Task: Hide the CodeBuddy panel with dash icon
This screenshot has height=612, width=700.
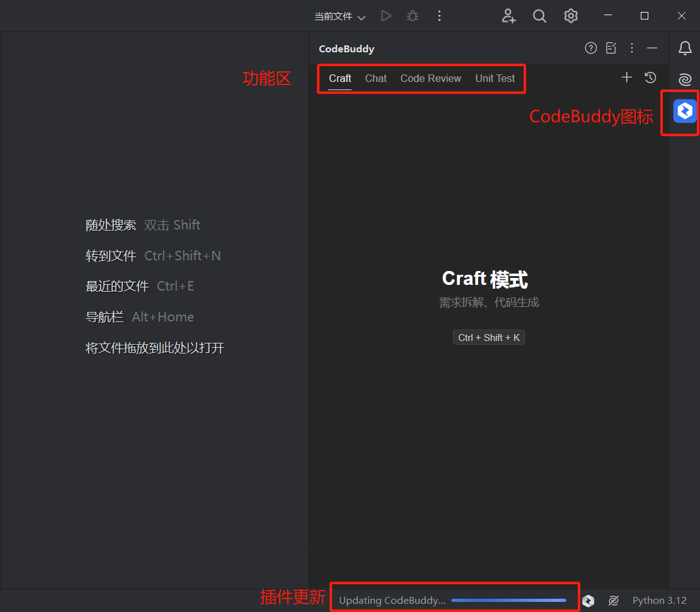Action: (x=651, y=48)
